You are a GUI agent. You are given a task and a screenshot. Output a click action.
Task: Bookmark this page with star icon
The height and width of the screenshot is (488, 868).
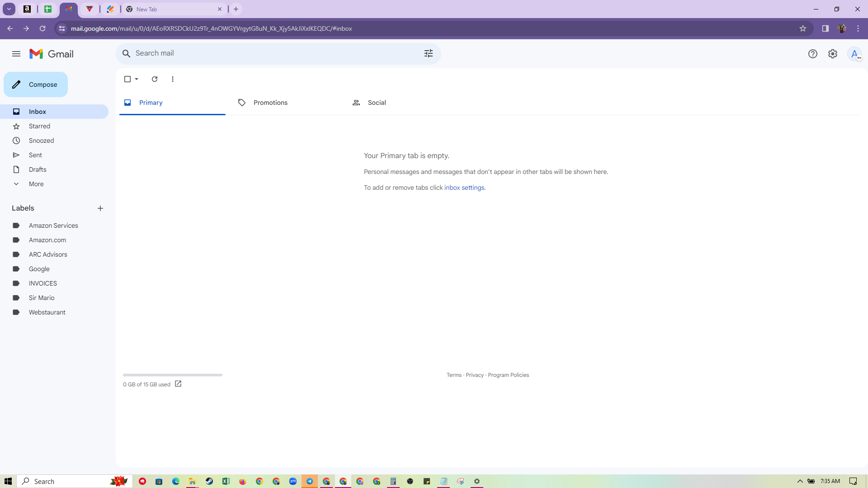coord(803,28)
